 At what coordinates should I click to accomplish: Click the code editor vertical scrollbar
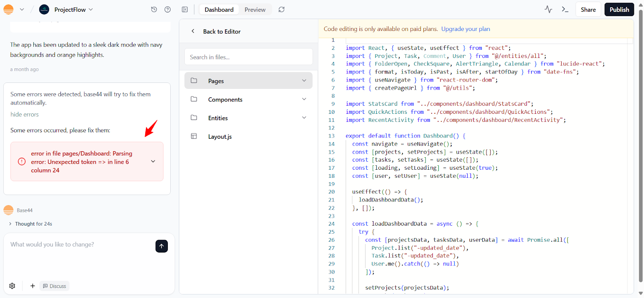click(x=641, y=146)
